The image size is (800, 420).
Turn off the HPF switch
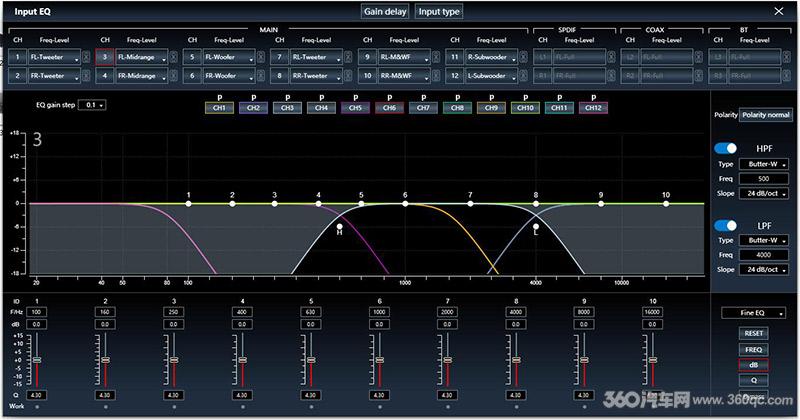click(x=725, y=149)
